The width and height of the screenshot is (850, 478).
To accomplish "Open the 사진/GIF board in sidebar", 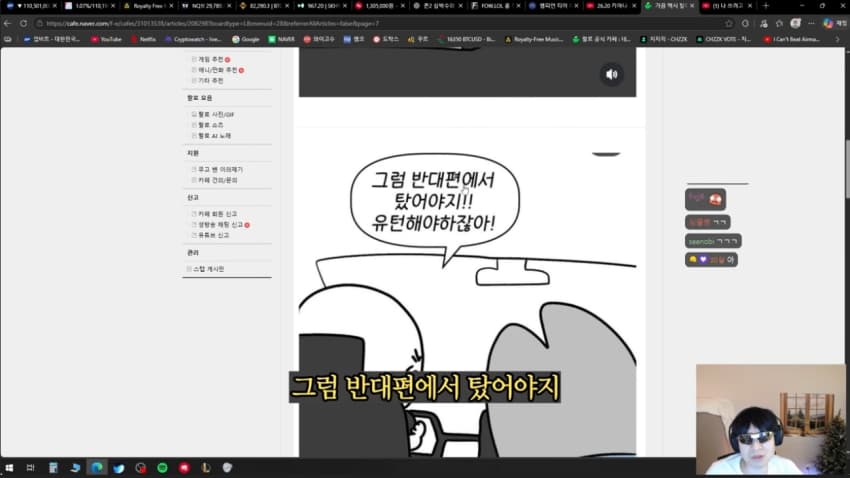I will point(216,114).
